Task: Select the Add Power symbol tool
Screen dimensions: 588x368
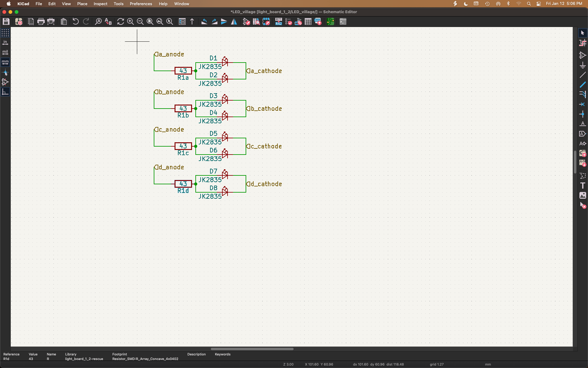Action: pyautogui.click(x=582, y=65)
